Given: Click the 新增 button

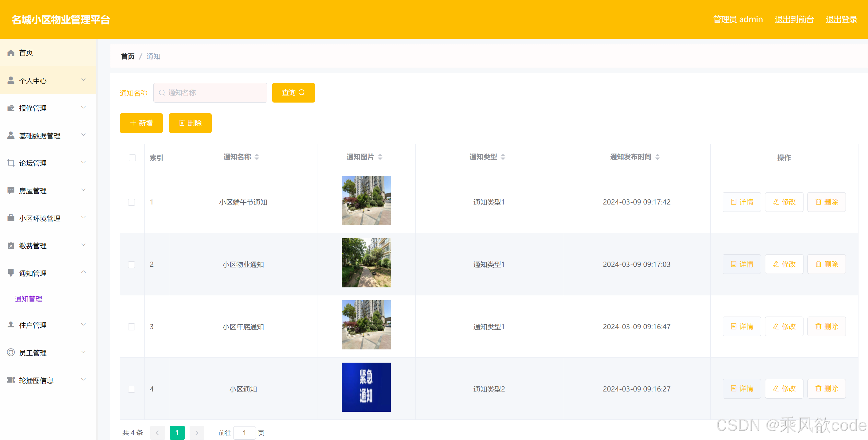Looking at the screenshot, I should (141, 123).
